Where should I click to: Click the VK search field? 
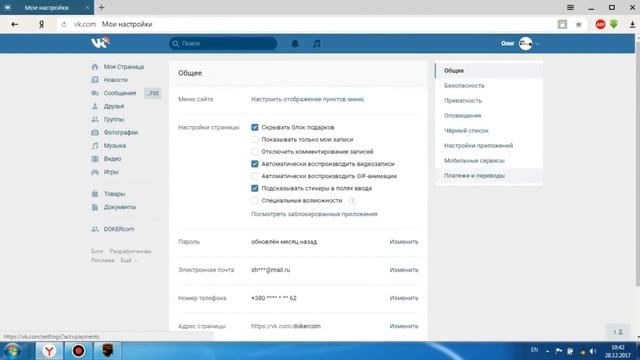[x=223, y=44]
